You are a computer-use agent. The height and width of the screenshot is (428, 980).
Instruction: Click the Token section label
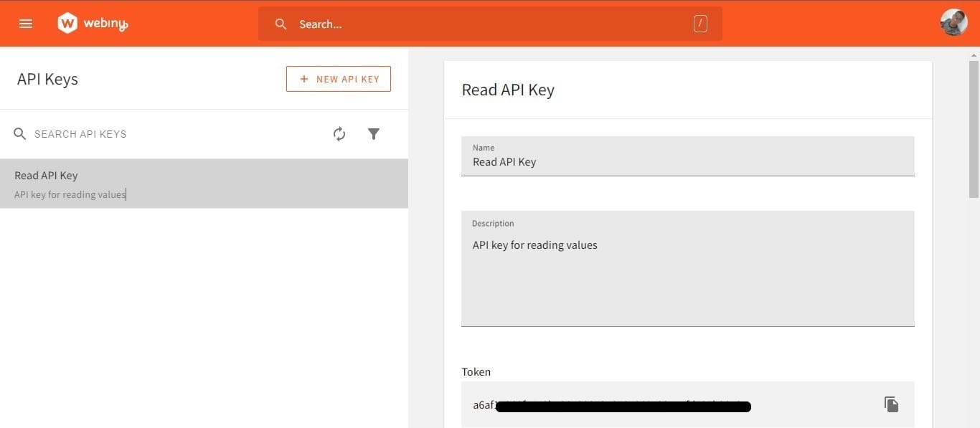(476, 371)
